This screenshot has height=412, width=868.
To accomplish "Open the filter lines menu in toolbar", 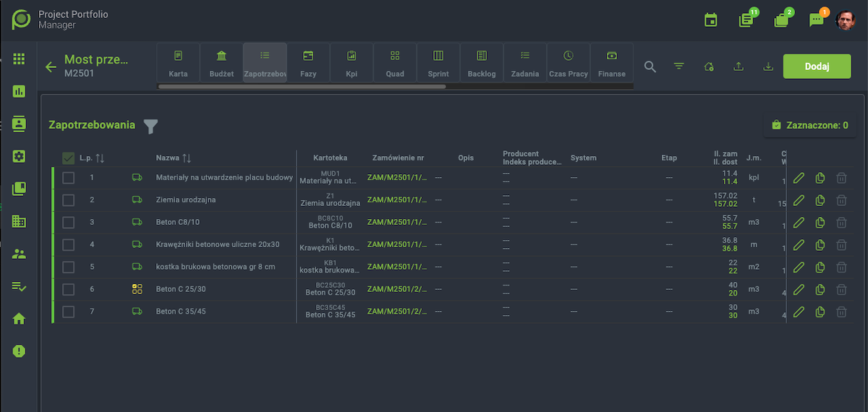I will click(x=678, y=66).
